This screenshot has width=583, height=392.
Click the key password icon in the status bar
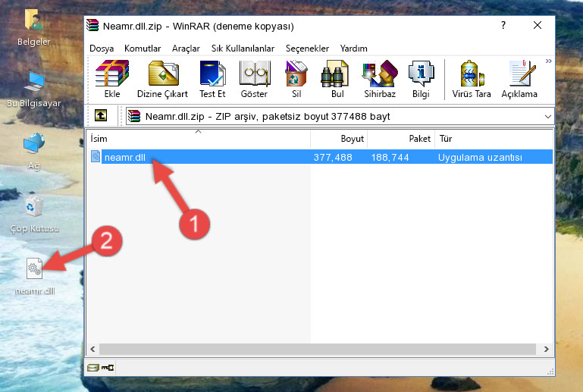click(x=108, y=368)
